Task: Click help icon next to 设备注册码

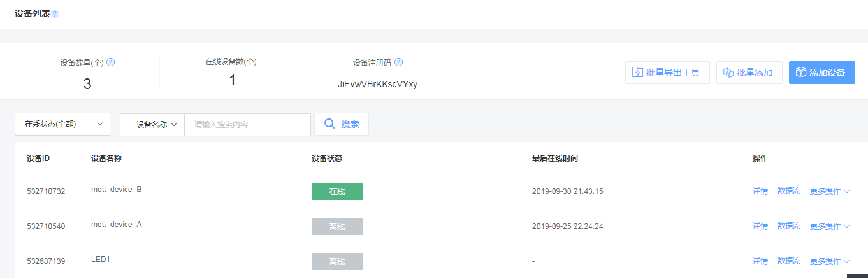Action: click(398, 62)
